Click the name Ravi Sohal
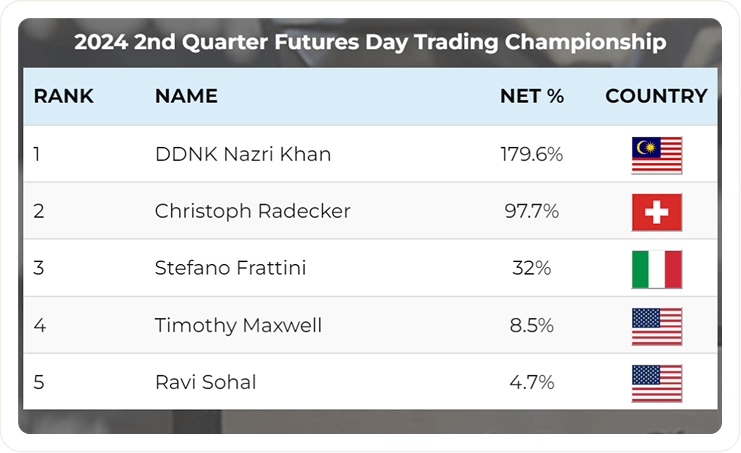Image resolution: width=741 pixels, height=453 pixels. 206,383
